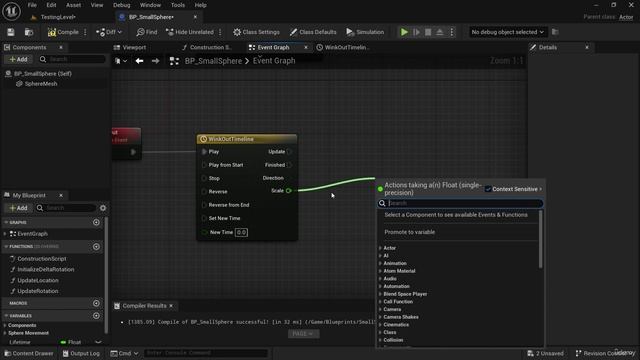640x360 pixels.
Task: Click the Timeline Finished output pin
Action: click(x=289, y=165)
